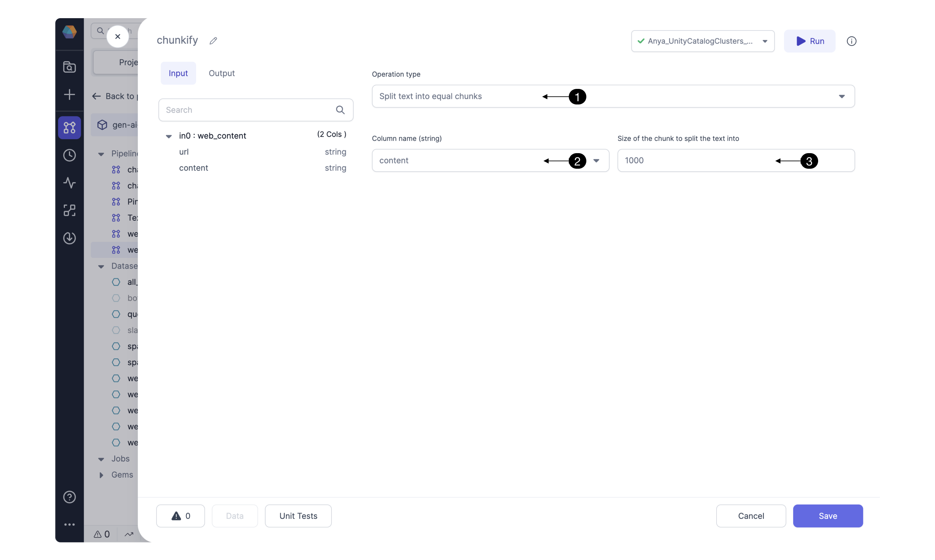Expand the Gems section
This screenshot has width=935, height=560.
(101, 475)
